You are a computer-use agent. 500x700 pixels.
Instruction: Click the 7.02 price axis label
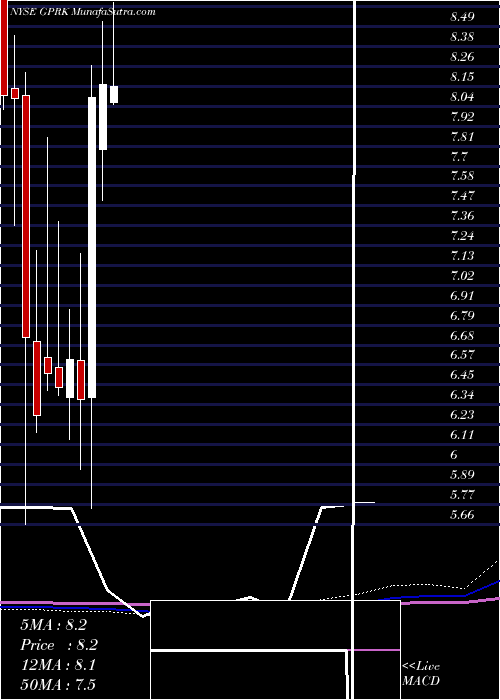click(x=462, y=275)
